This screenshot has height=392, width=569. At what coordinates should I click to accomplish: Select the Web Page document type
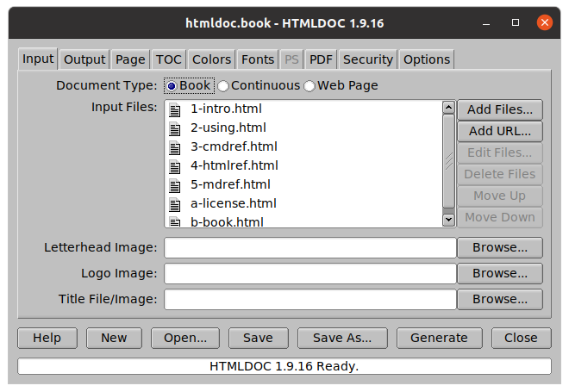(x=341, y=86)
